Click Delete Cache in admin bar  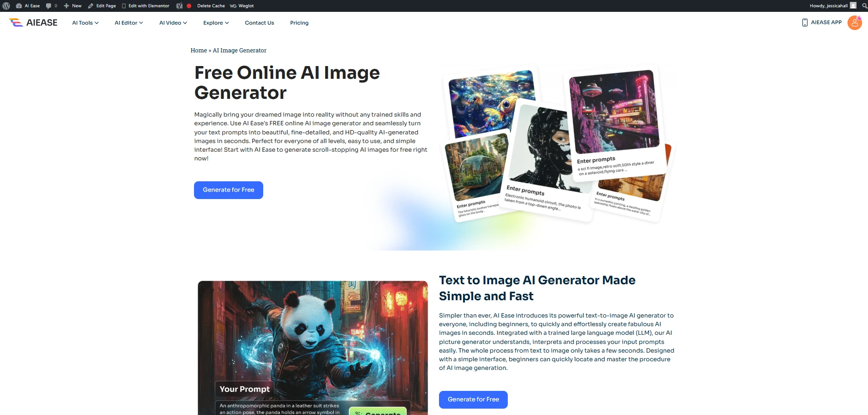[211, 6]
